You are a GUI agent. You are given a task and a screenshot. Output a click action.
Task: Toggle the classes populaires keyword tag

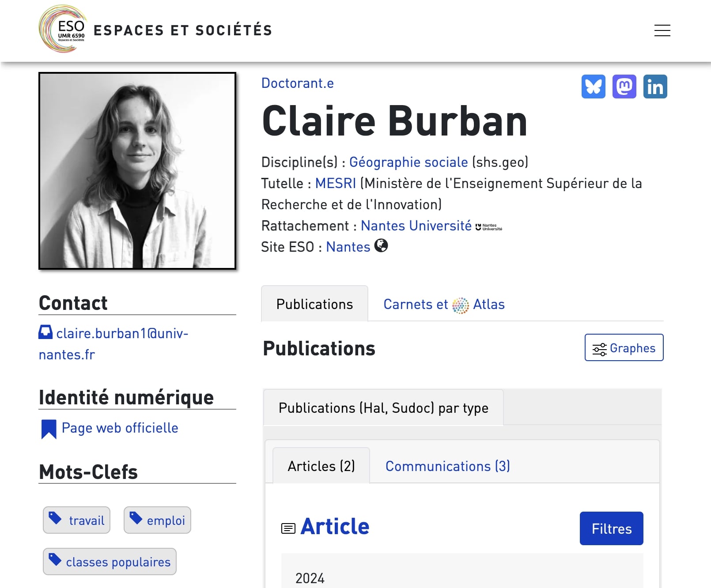click(109, 562)
